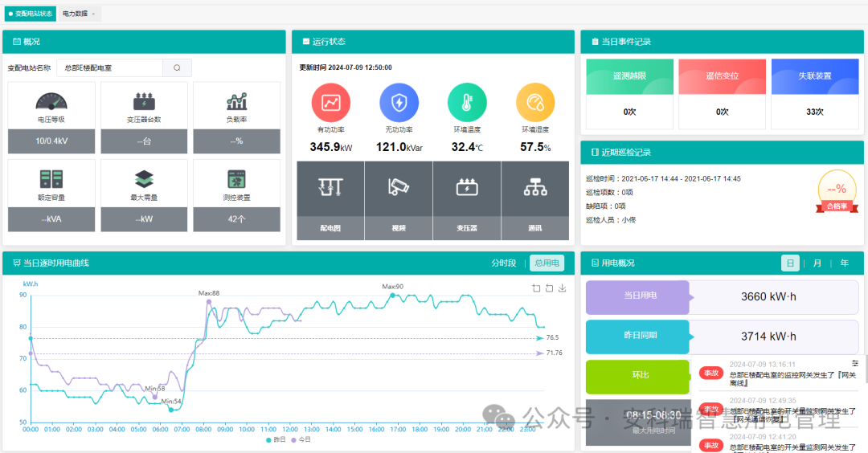The width and height of the screenshot is (868, 453).
Task: Select the 年 usage tab
Action: click(844, 263)
